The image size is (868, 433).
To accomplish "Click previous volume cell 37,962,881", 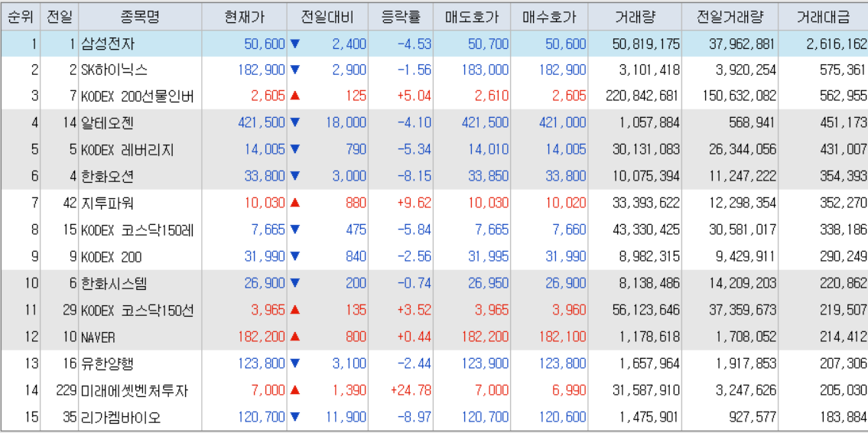I will [x=742, y=44].
